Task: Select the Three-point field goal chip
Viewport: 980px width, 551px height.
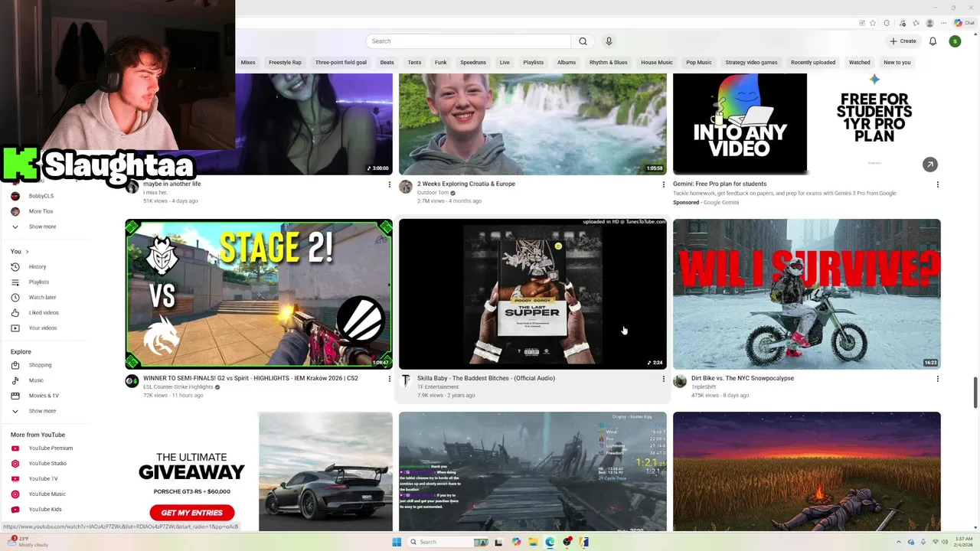Action: [341, 63]
